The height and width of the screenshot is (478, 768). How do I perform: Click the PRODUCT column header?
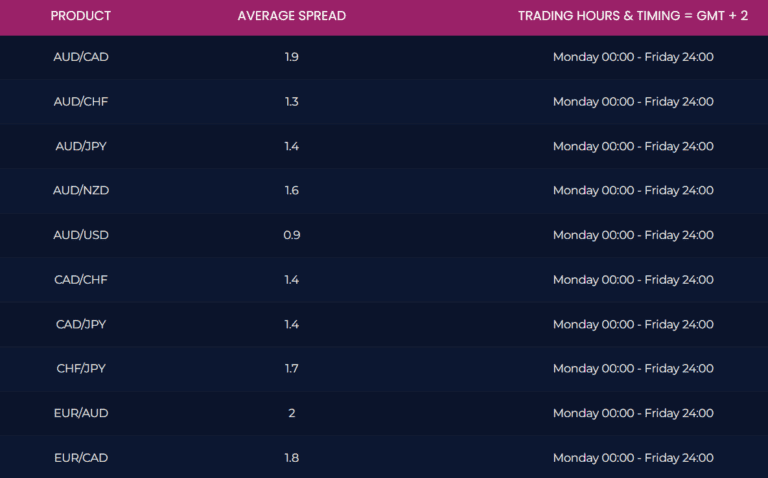(81, 16)
